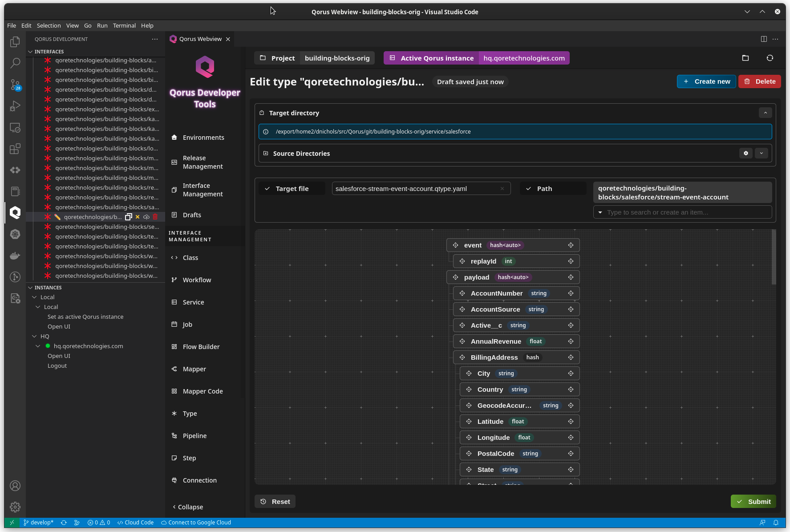Click the right icon on BillingAddress row
This screenshot has width=790, height=532.
click(x=571, y=357)
